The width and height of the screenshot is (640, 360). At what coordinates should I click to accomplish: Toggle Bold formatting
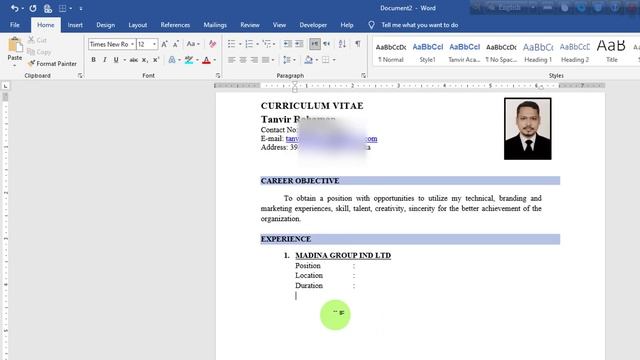coord(93,60)
